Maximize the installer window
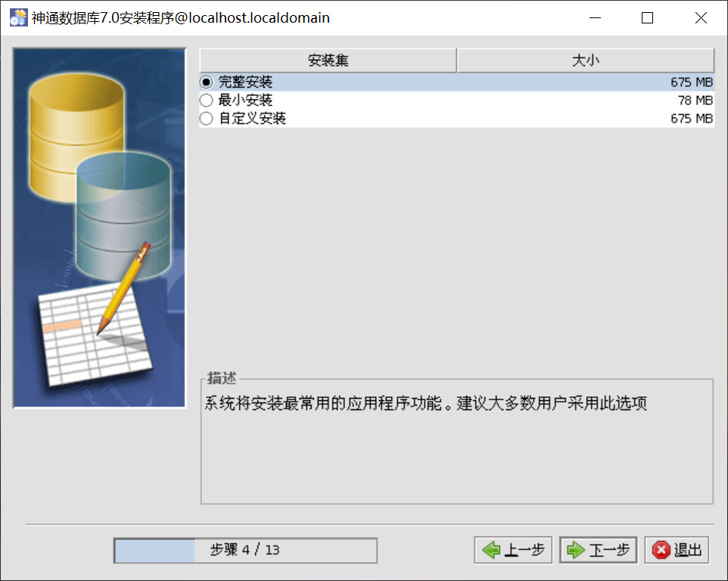The image size is (728, 581). [x=647, y=17]
